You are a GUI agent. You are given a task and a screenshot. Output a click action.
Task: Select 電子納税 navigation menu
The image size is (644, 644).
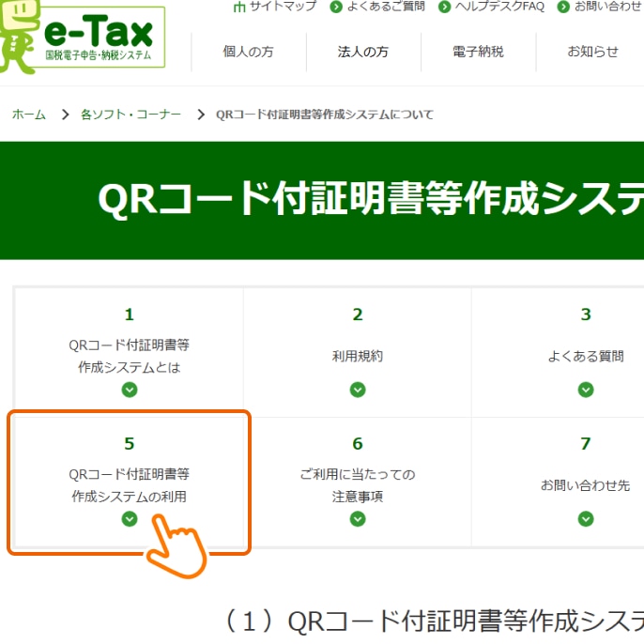tap(479, 52)
